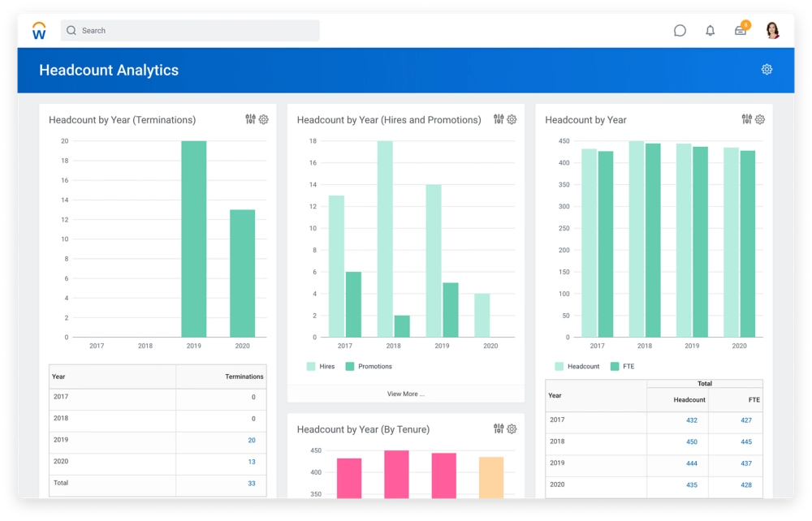Toggle the Promotions legend series
Screen dimensions: 812x521
pos(369,367)
